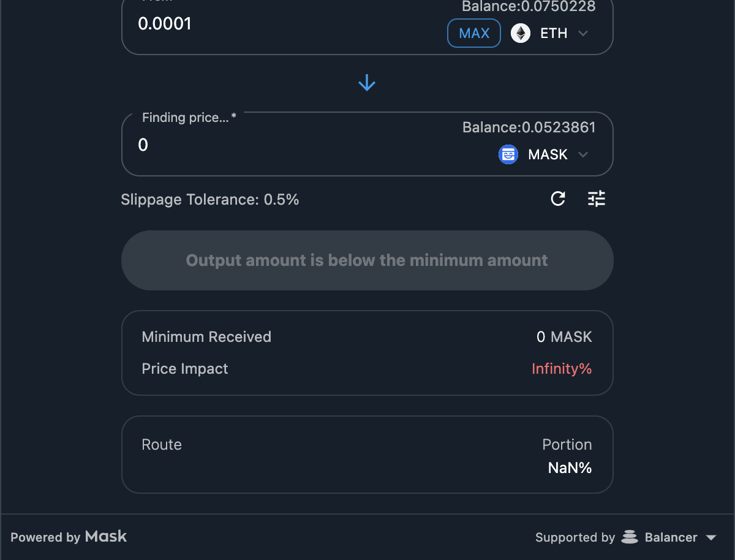This screenshot has width=735, height=560.
Task: Click the ETH balance 0.0750228 text
Action: [x=529, y=7]
